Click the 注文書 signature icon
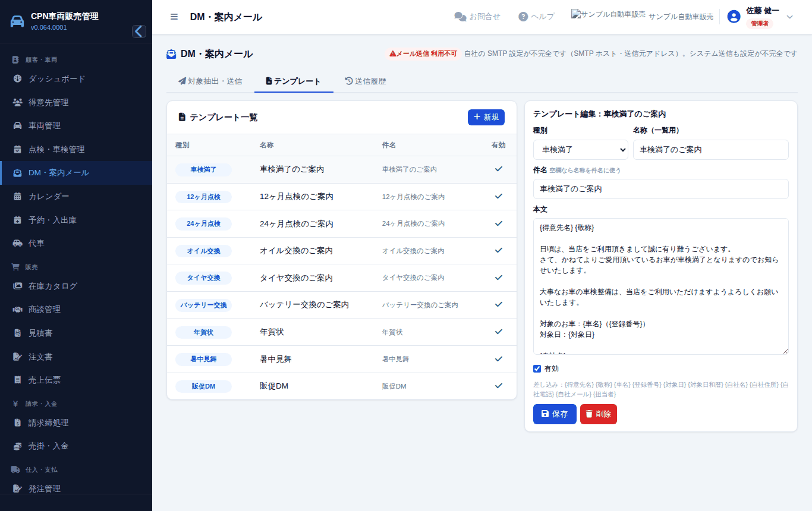The width and height of the screenshot is (812, 511). pyautogui.click(x=17, y=357)
